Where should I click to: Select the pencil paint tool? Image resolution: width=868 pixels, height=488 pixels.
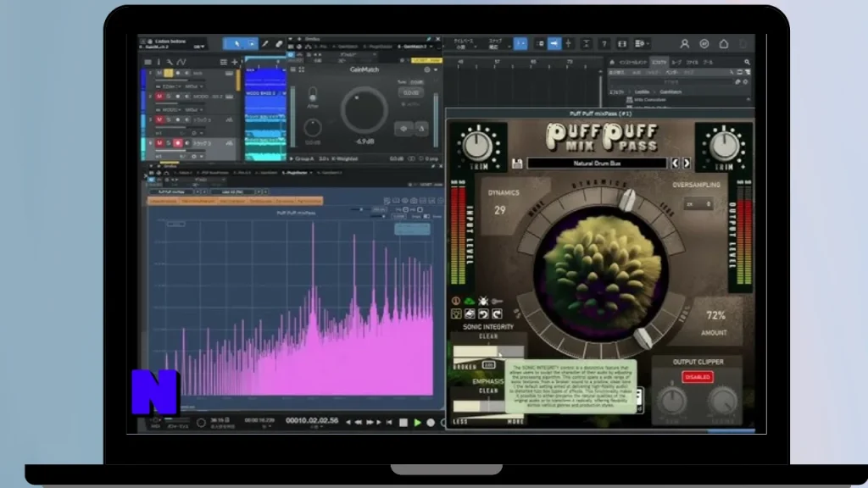265,44
